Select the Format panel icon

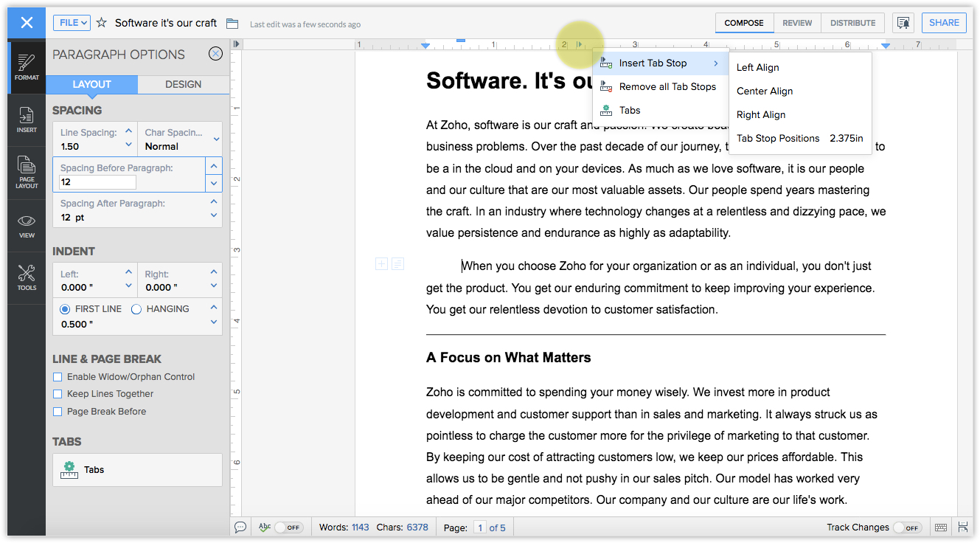tap(27, 67)
